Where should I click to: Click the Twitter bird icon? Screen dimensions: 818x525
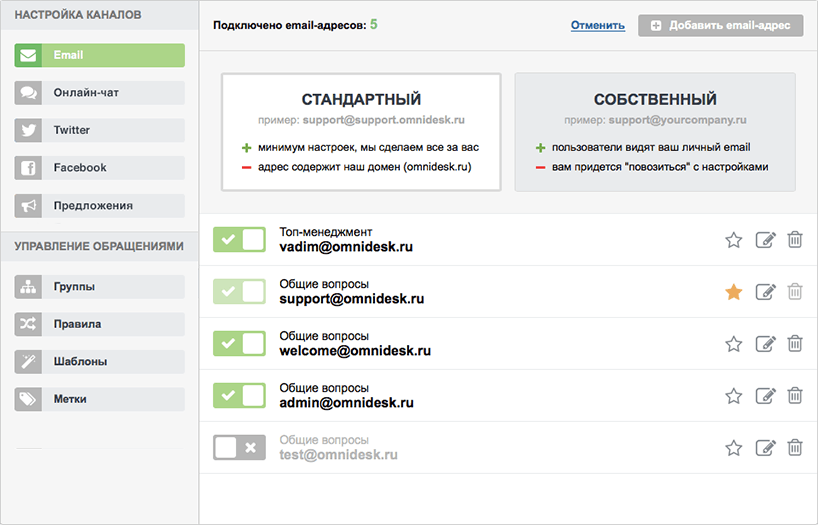coord(28,130)
